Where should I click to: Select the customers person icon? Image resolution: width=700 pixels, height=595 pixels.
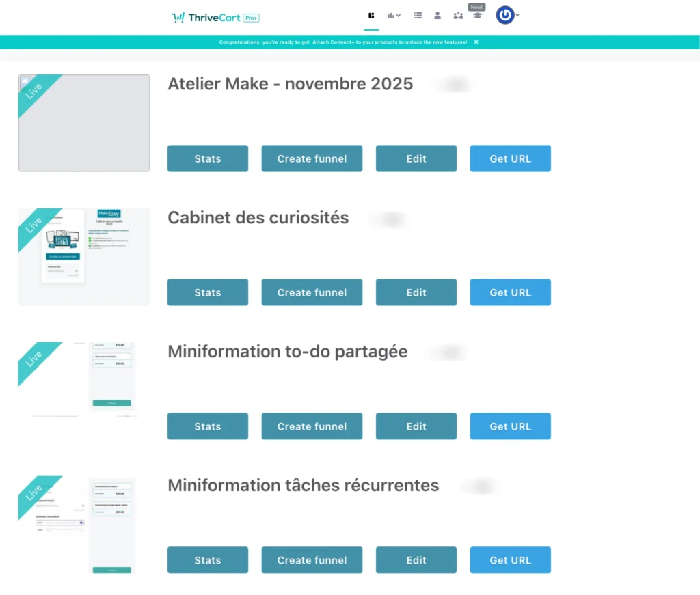437,15
